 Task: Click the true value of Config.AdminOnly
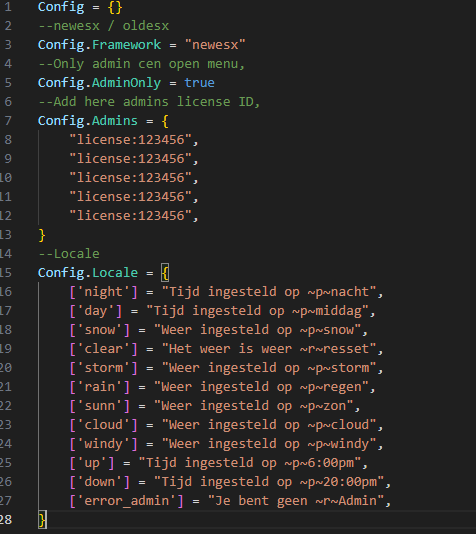pos(200,83)
